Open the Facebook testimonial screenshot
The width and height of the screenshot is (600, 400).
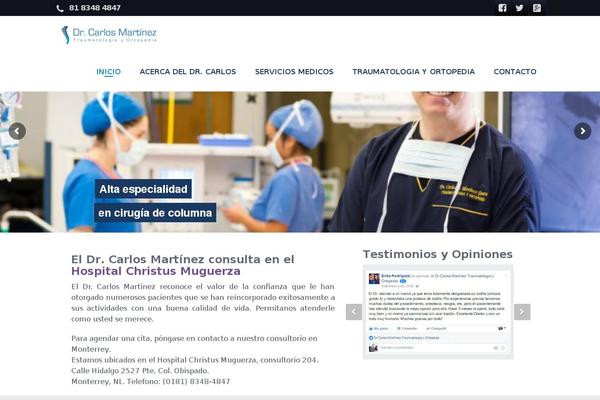click(438, 313)
